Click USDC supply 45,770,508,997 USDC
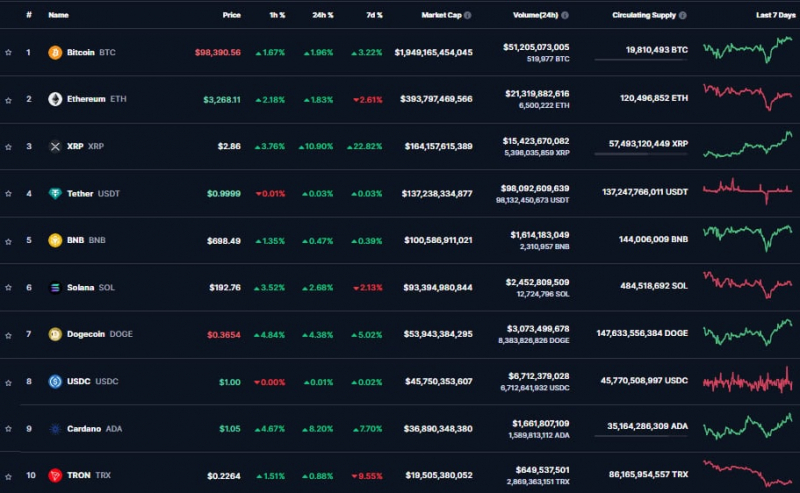 [x=644, y=381]
